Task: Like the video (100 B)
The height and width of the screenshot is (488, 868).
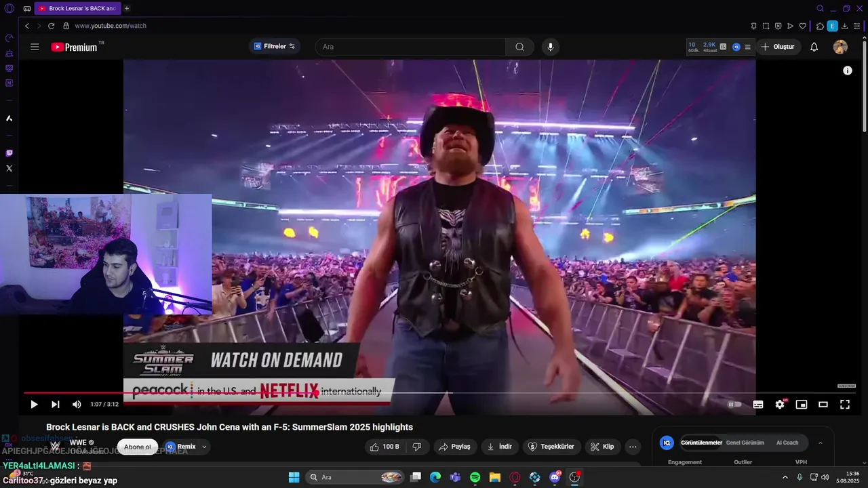Action: 384,447
